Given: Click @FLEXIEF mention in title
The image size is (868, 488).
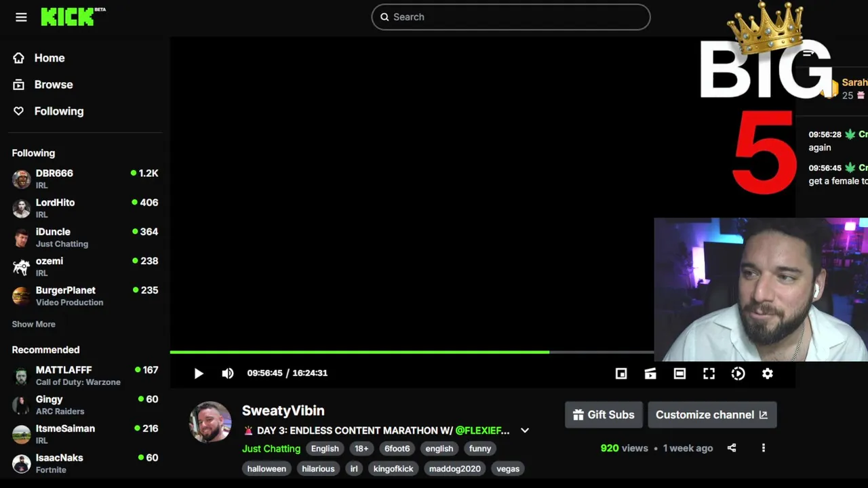Looking at the screenshot, I should point(482,430).
